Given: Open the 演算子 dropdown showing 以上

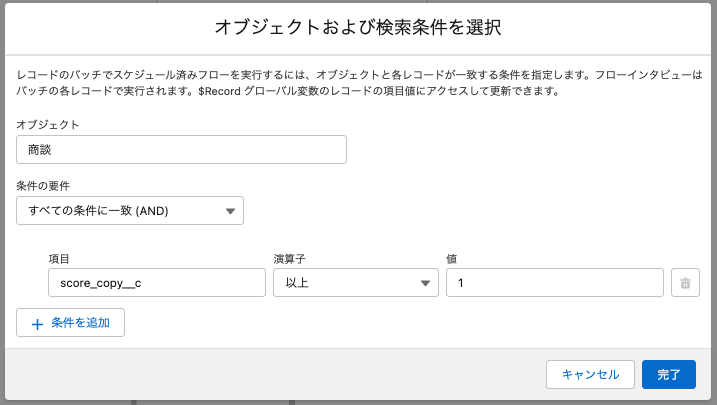Looking at the screenshot, I should [x=356, y=283].
